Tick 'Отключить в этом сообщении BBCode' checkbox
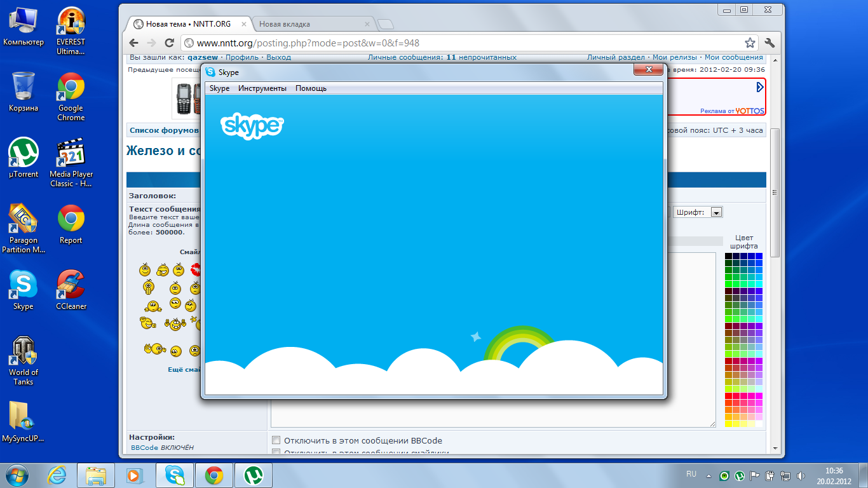The height and width of the screenshot is (488, 868). [276, 440]
